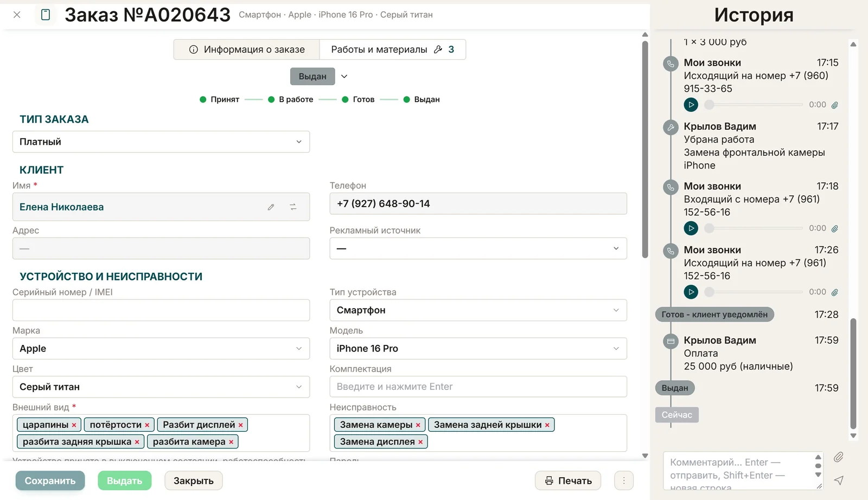Focus the Комплектация input field

pyautogui.click(x=478, y=387)
